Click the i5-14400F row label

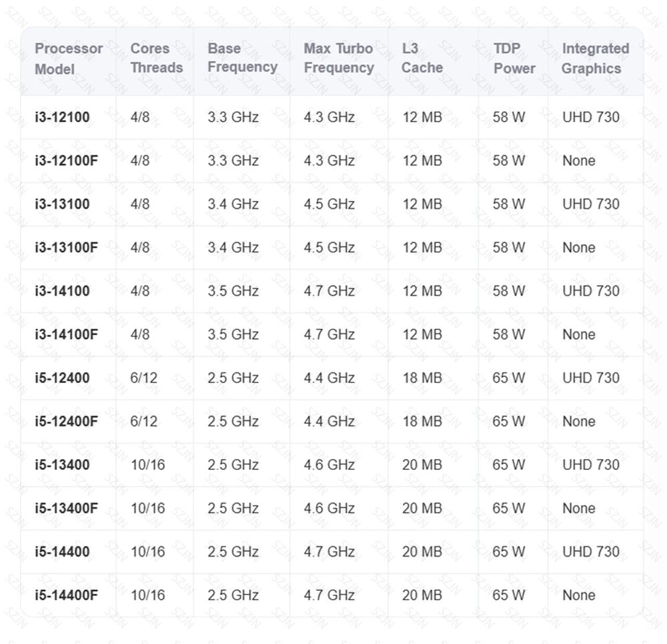pos(66,595)
